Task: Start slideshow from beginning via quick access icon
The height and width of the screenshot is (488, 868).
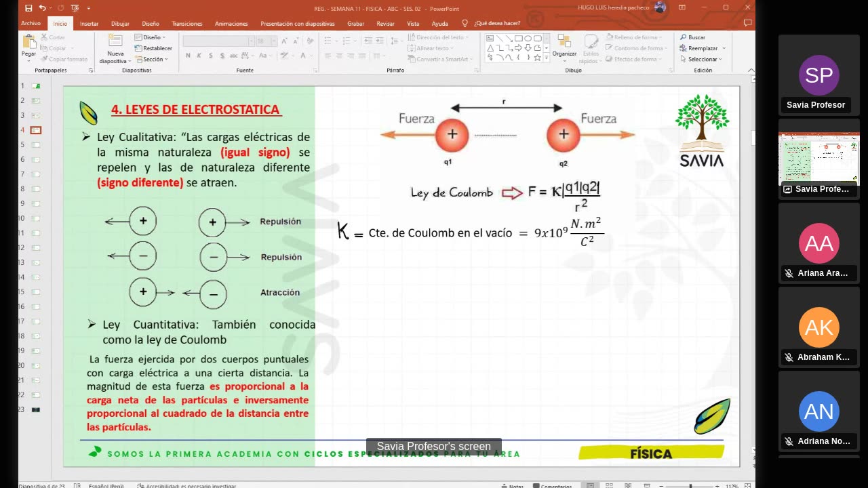Action: coord(74,8)
